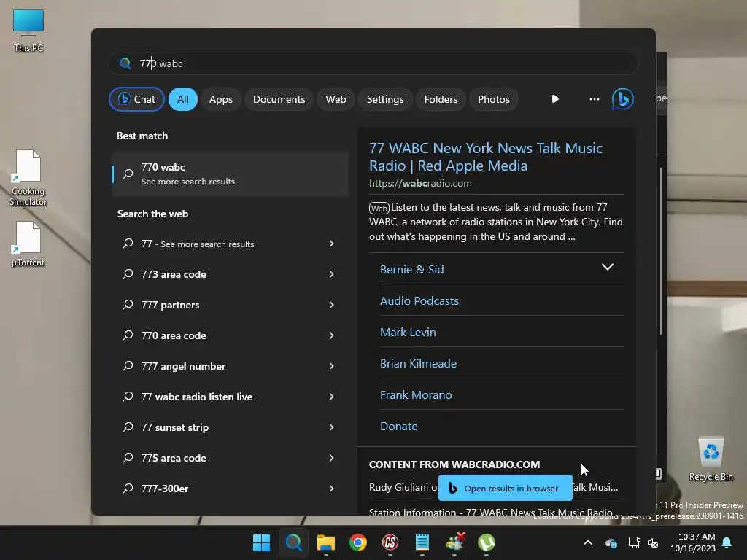This screenshot has width=747, height=560.
Task: Open 77 WABC New York News Talk title link
Action: (x=486, y=157)
